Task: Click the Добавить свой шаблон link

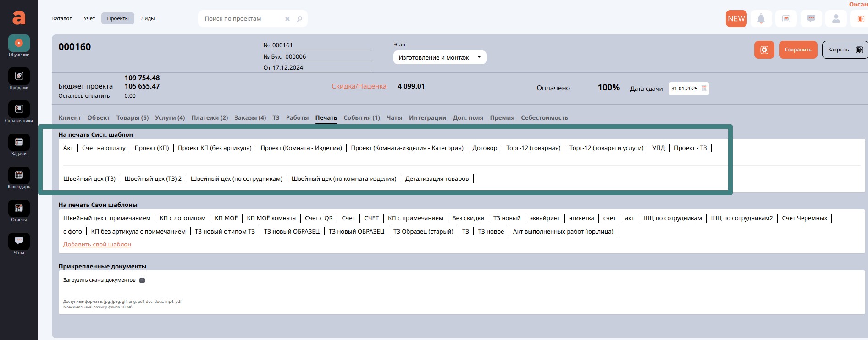Action: pyautogui.click(x=97, y=245)
